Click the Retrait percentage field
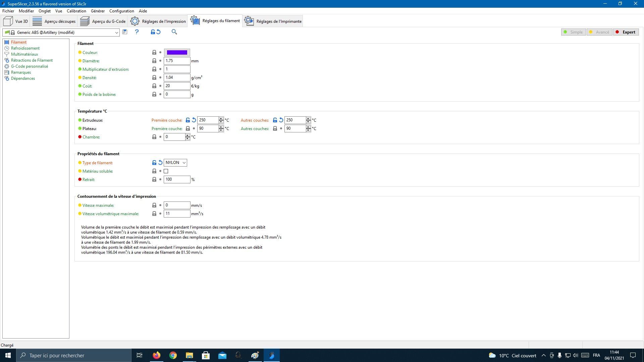 (177, 179)
